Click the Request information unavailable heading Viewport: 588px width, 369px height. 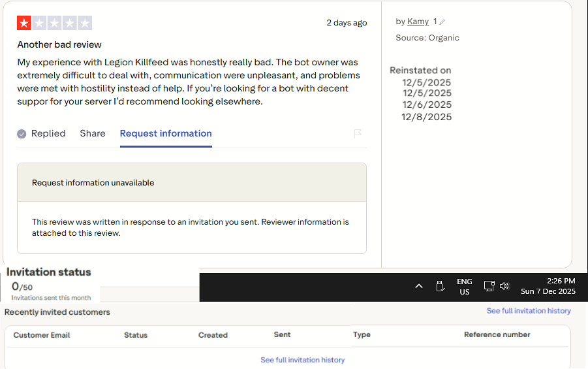tap(93, 183)
